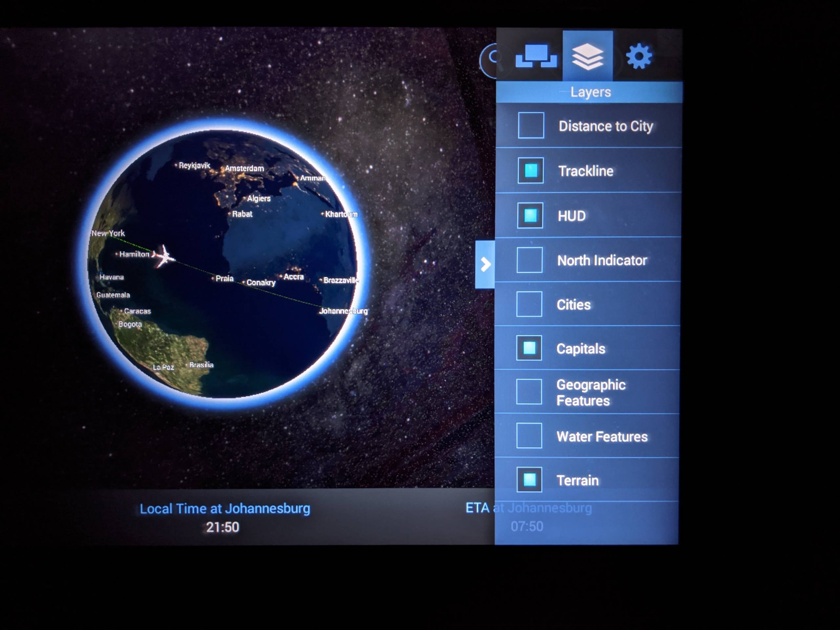The width and height of the screenshot is (840, 630).
Task: Click the 21:50 local time value
Action: (x=222, y=527)
